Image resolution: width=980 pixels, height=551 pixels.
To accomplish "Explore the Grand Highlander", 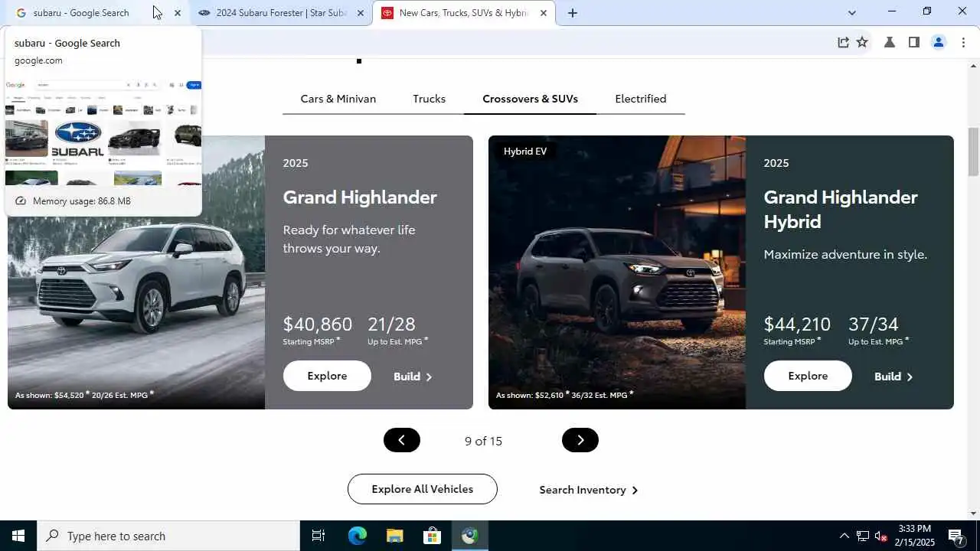I will (327, 376).
